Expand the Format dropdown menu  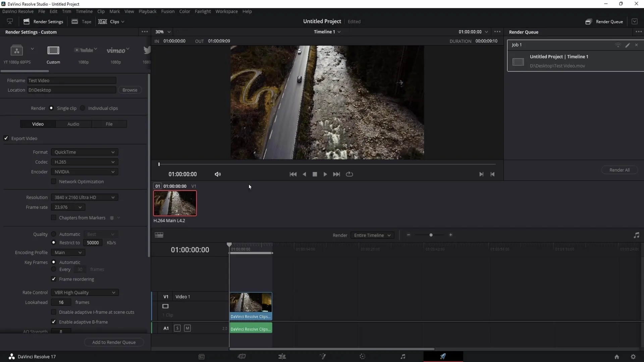(84, 152)
